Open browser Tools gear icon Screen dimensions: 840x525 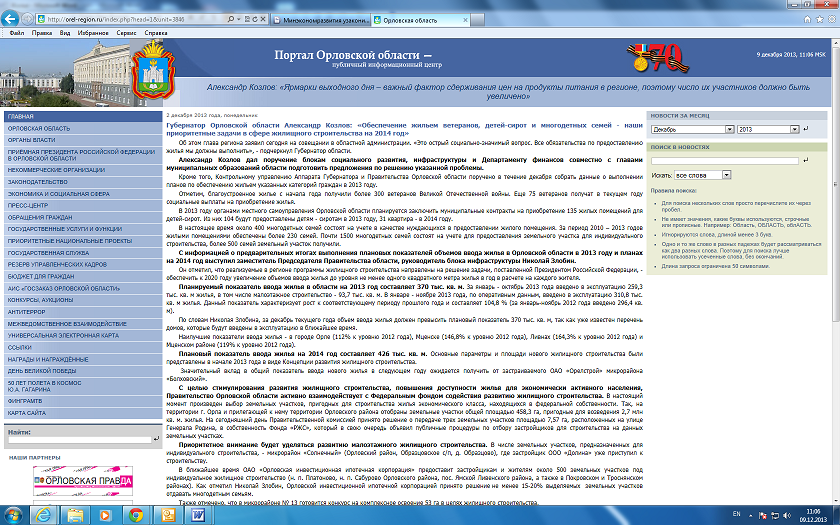(831, 19)
